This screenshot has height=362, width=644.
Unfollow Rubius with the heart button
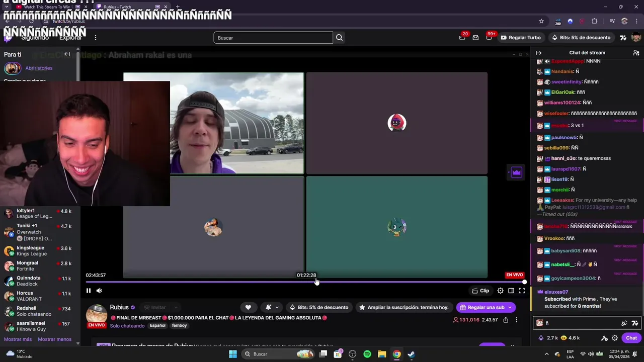click(248, 307)
